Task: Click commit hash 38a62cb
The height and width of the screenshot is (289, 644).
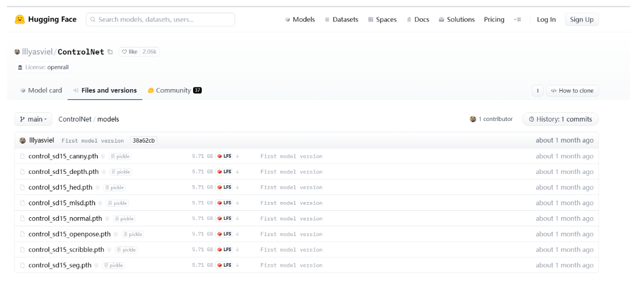Action: 144,140
